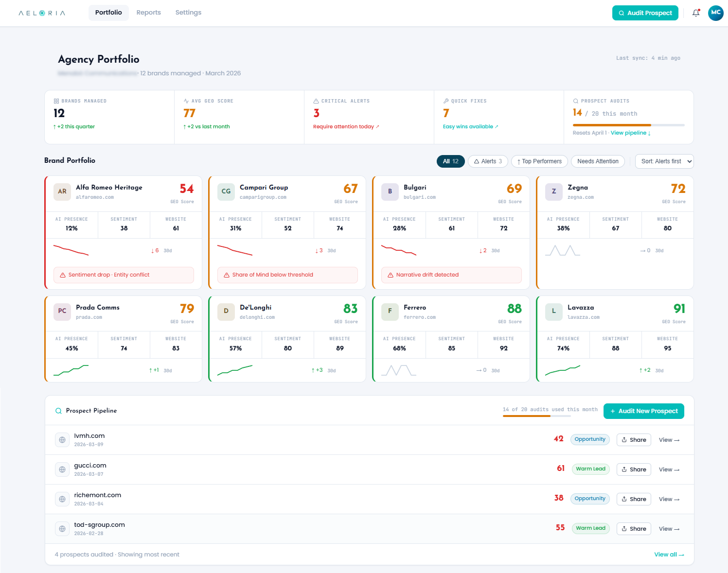
Task: Open the Sentiment drop alert on Alfa Romeo
Action: click(124, 275)
